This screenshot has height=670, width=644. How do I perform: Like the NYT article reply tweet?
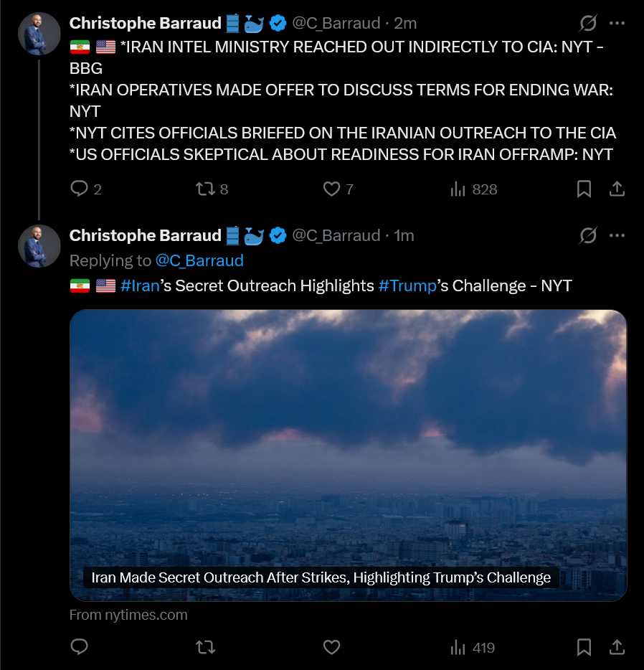tap(331, 648)
